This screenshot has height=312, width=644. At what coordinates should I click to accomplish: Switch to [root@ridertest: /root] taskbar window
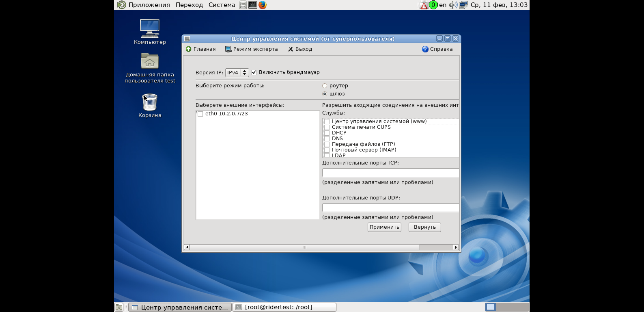(x=284, y=307)
